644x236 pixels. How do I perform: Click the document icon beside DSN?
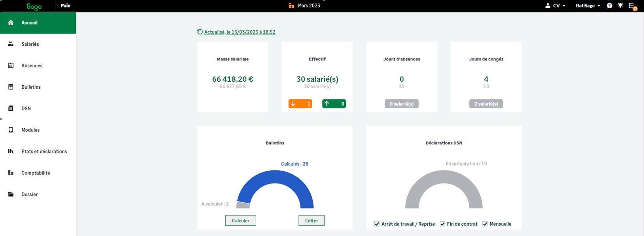tap(11, 108)
